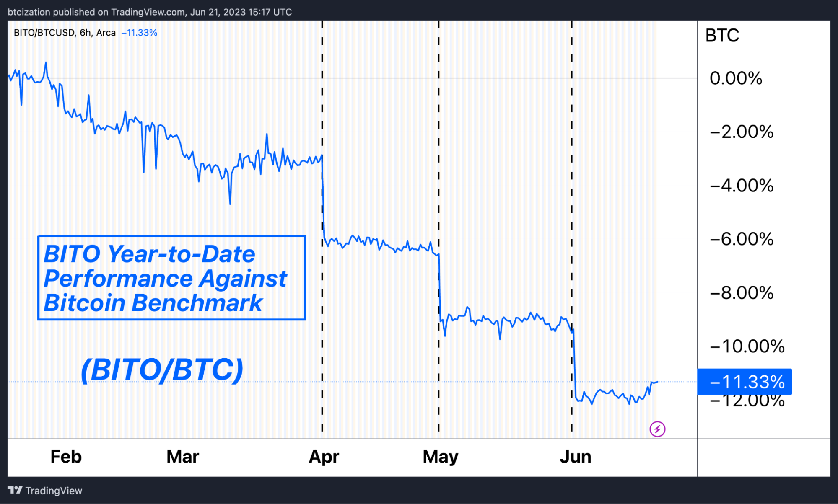838x504 pixels.
Task: Click the TradingView footer text
Action: (x=54, y=491)
